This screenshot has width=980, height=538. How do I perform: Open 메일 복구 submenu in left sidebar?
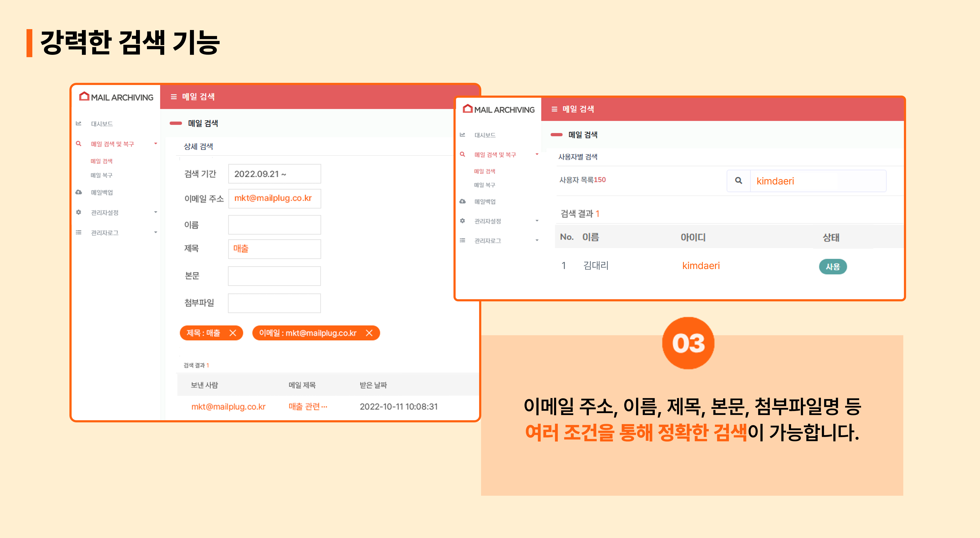tap(102, 175)
